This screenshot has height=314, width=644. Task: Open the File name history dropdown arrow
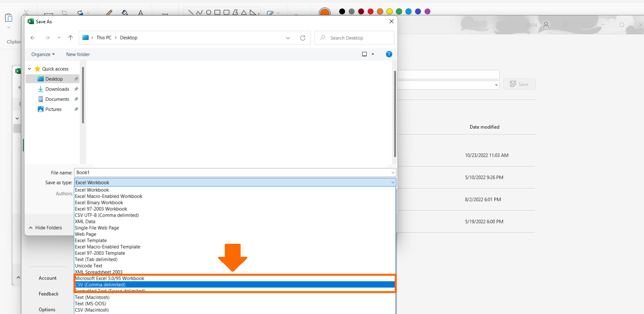pyautogui.click(x=393, y=172)
